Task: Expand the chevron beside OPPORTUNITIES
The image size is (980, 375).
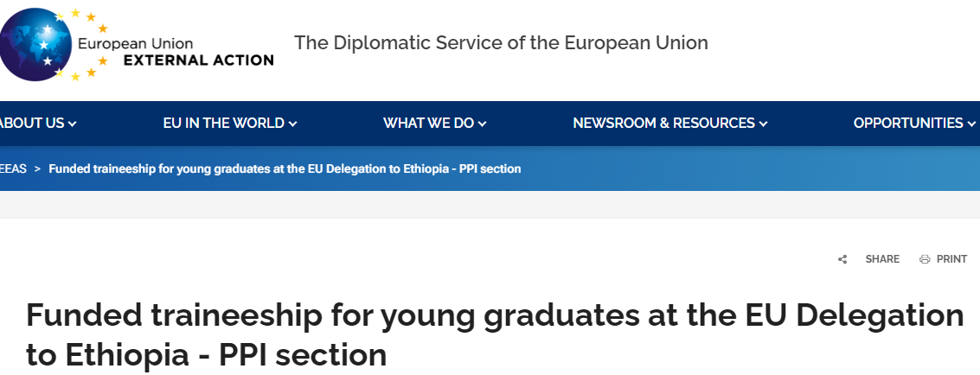Action: 971,124
